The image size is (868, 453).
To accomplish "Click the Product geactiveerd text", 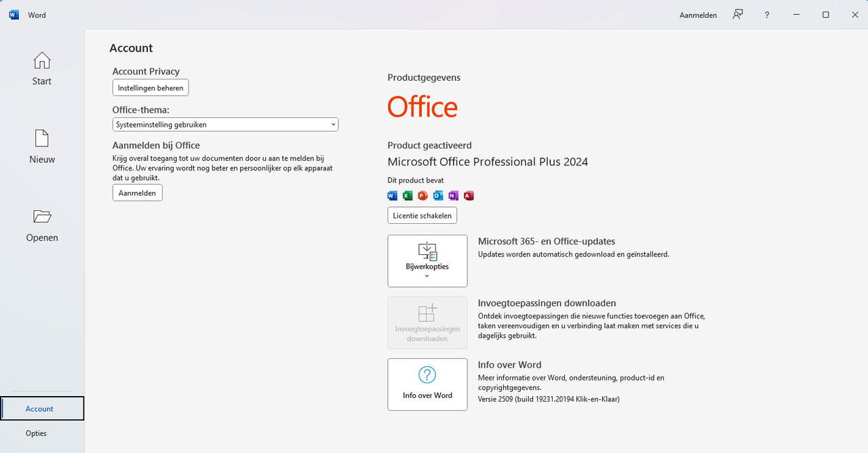I will click(x=429, y=145).
